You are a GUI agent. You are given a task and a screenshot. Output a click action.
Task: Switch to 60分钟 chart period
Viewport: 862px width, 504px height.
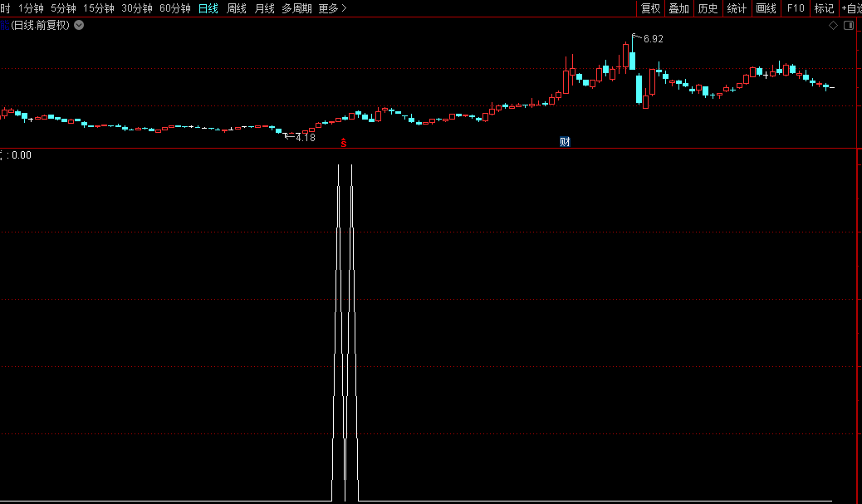tap(175, 8)
